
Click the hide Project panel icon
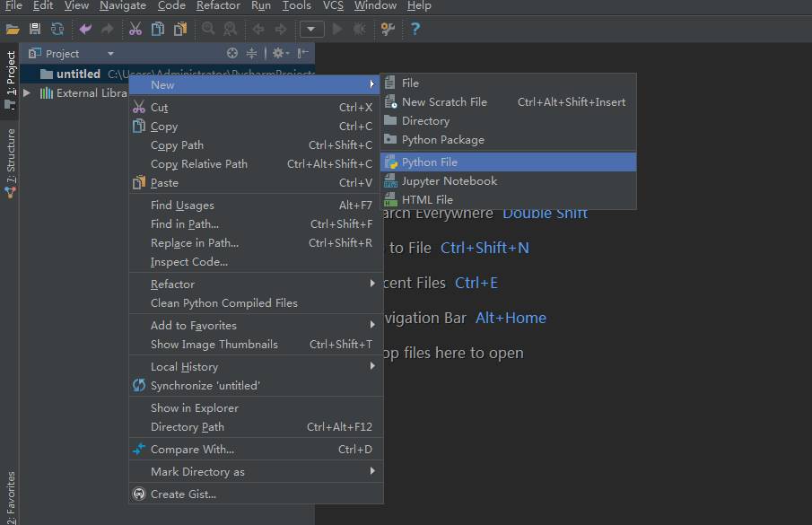pos(303,53)
